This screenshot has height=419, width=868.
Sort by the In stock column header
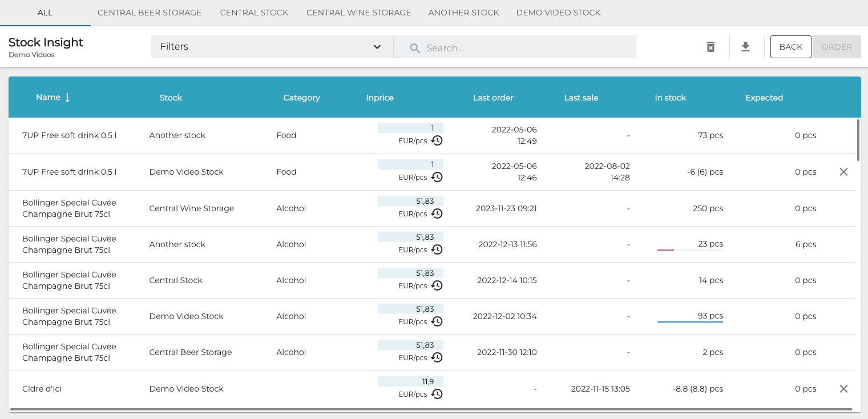tap(670, 98)
